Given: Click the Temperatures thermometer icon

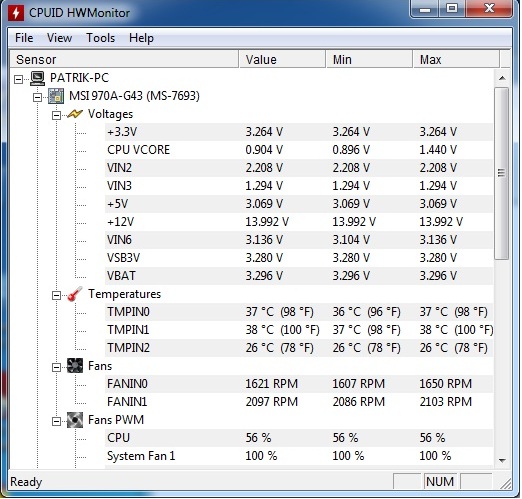Looking at the screenshot, I should click(x=75, y=294).
